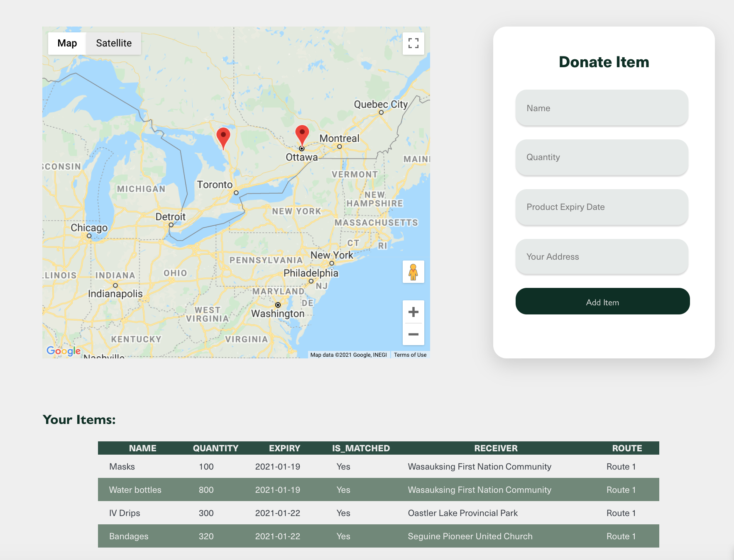734x560 pixels.
Task: Focus the Quantity input field
Action: pyautogui.click(x=602, y=157)
